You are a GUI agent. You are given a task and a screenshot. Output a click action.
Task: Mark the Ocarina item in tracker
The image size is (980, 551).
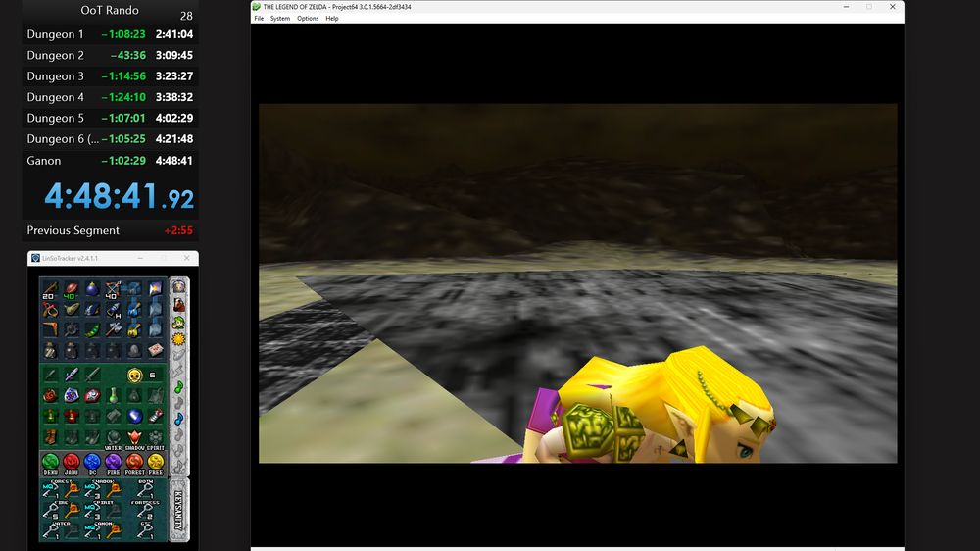point(70,310)
